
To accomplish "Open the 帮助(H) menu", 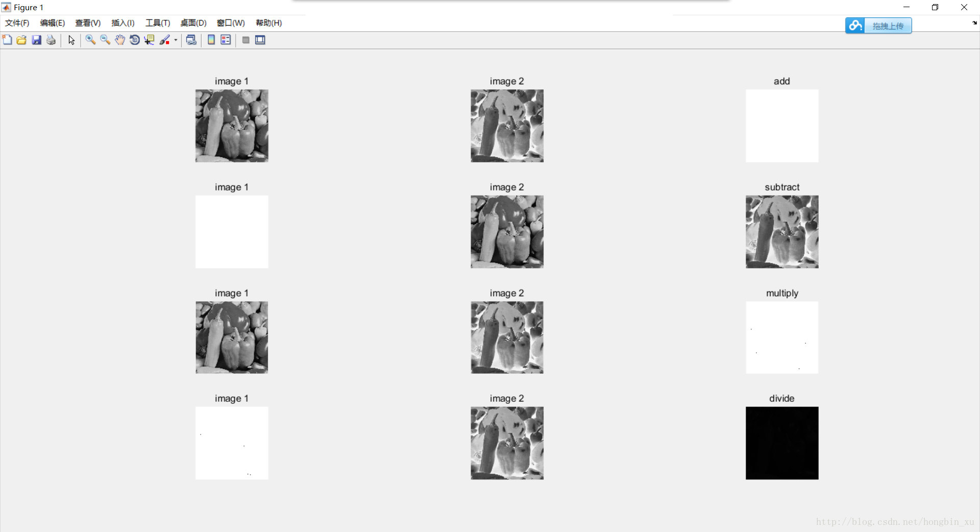I will coord(269,23).
